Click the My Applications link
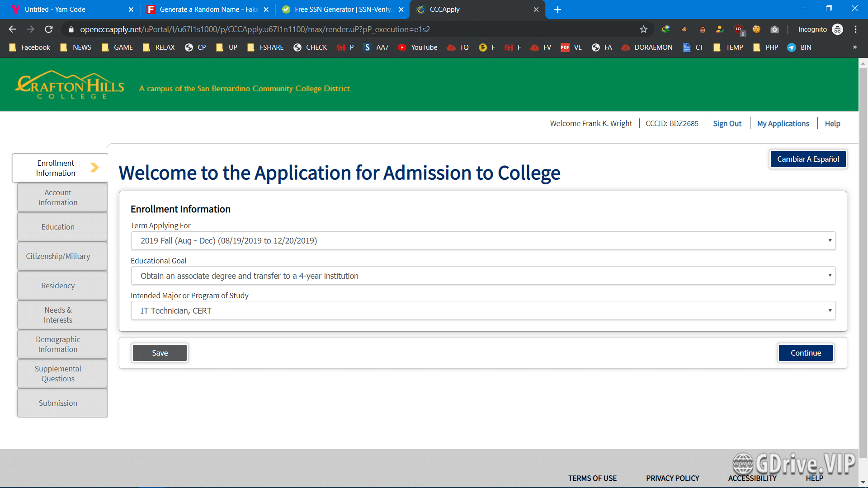 click(783, 123)
